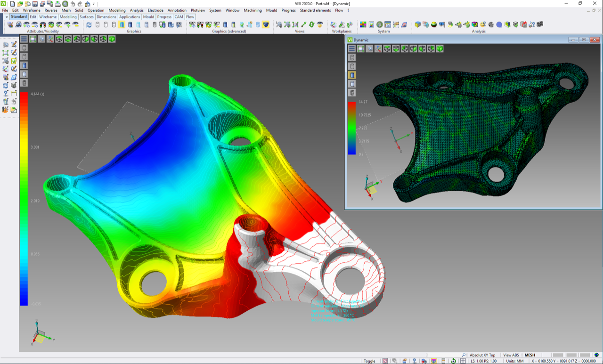Open the main viewport hamburger menu
Viewport: 603px width, 364px height.
tap(24, 39)
